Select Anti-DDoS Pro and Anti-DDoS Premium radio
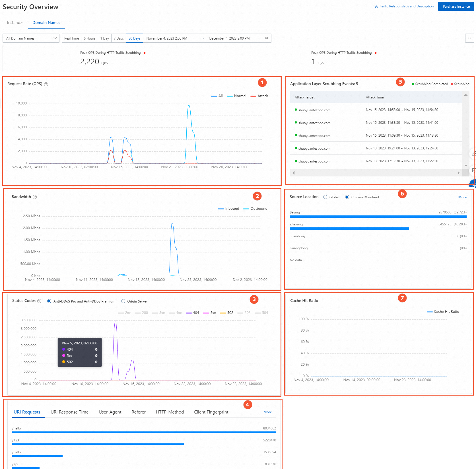Image resolution: width=476 pixels, height=469 pixels. 49,301
